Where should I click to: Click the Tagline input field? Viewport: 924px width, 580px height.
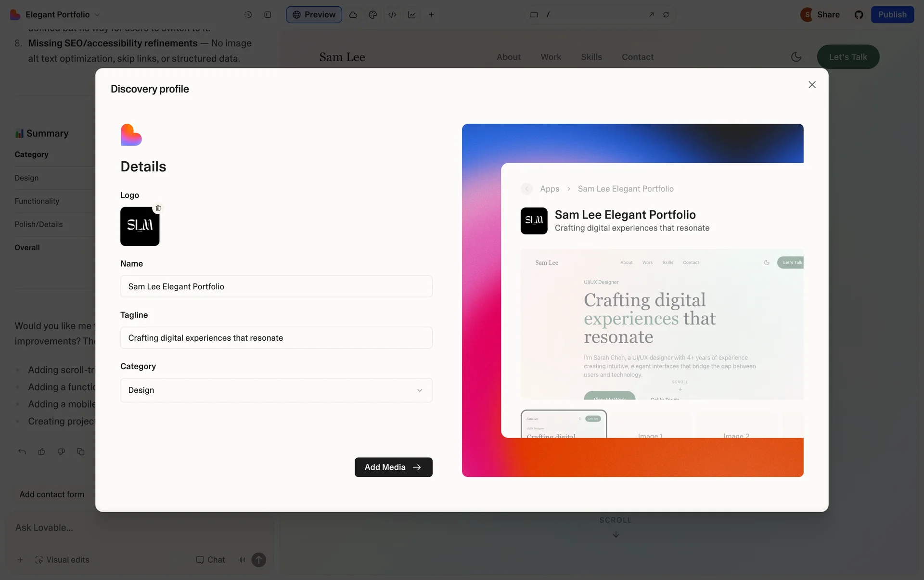pos(276,338)
